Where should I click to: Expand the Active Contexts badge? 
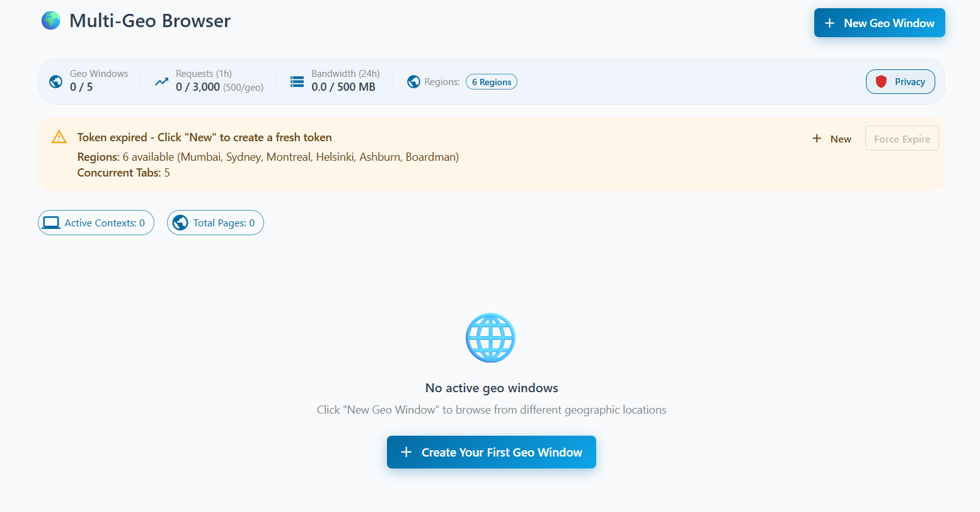(96, 223)
